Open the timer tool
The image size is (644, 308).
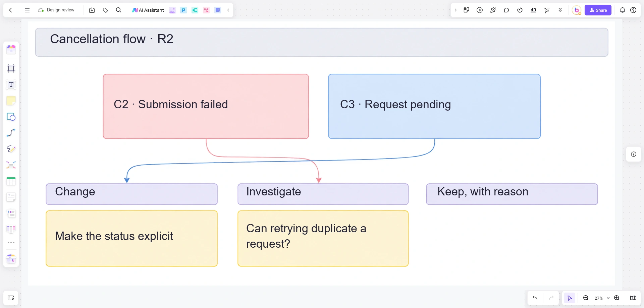(x=520, y=10)
